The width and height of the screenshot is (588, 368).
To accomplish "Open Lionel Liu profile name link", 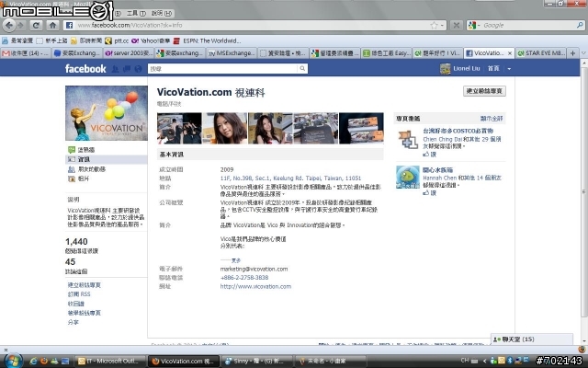I will (x=467, y=69).
